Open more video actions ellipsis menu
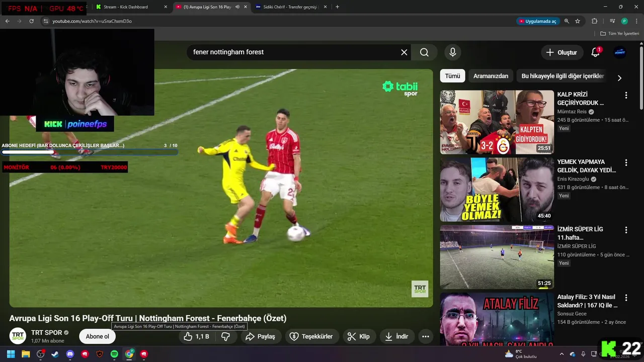 point(426,336)
